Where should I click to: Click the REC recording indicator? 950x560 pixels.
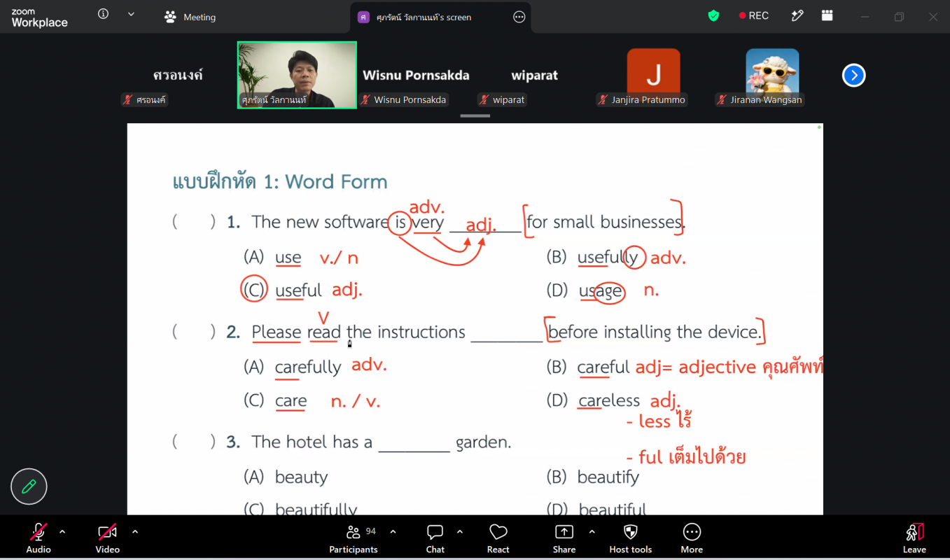pyautogui.click(x=754, y=15)
